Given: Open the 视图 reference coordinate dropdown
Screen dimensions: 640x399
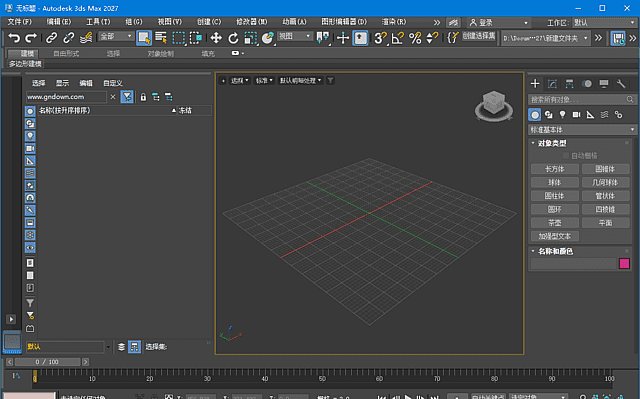Looking at the screenshot, I should 295,37.
